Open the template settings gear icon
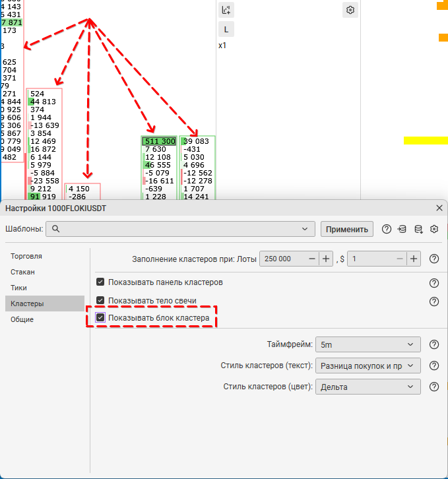The height and width of the screenshot is (479, 448). click(434, 229)
